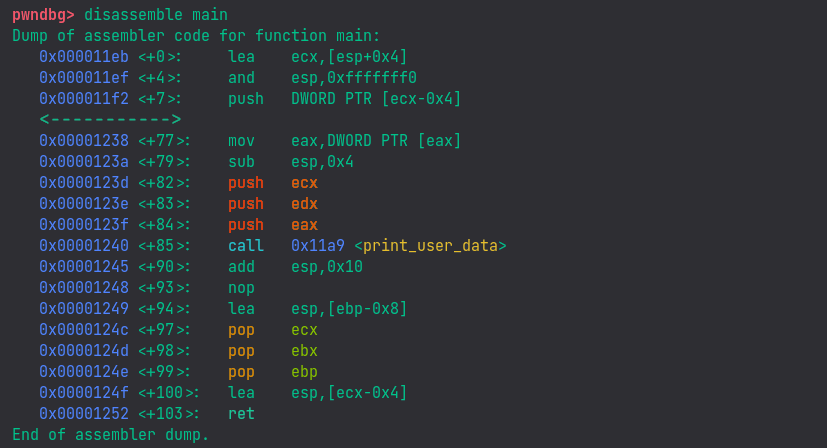Click the call target address 0x11a9
The image size is (827, 448).
(x=317, y=246)
